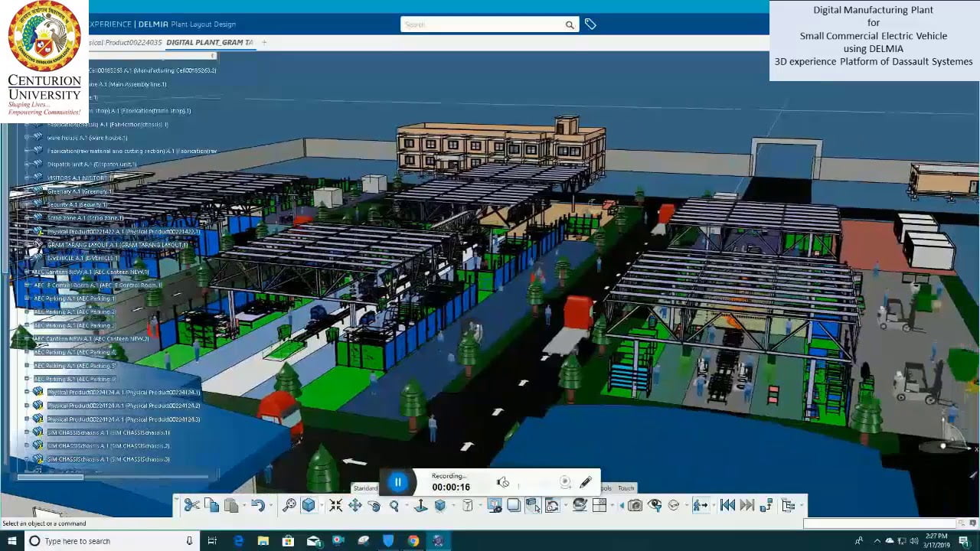
Task: Select Fabrication(chassis) A.1 tree item
Action: [x=107, y=124]
